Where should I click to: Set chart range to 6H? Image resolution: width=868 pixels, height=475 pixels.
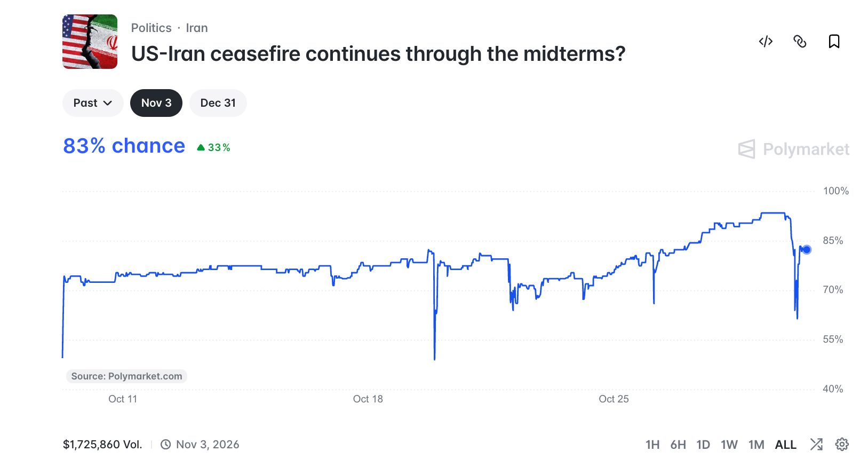[678, 445]
